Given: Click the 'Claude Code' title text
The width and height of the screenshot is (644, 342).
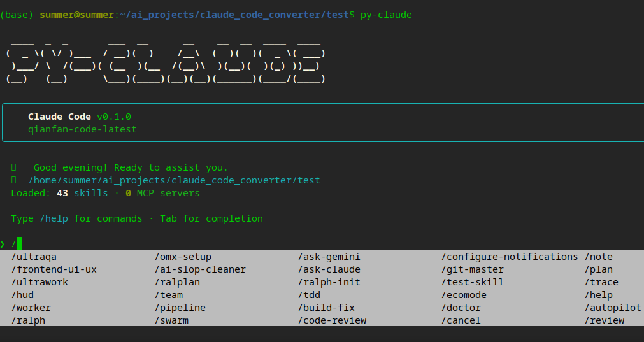Looking at the screenshot, I should click(59, 117).
